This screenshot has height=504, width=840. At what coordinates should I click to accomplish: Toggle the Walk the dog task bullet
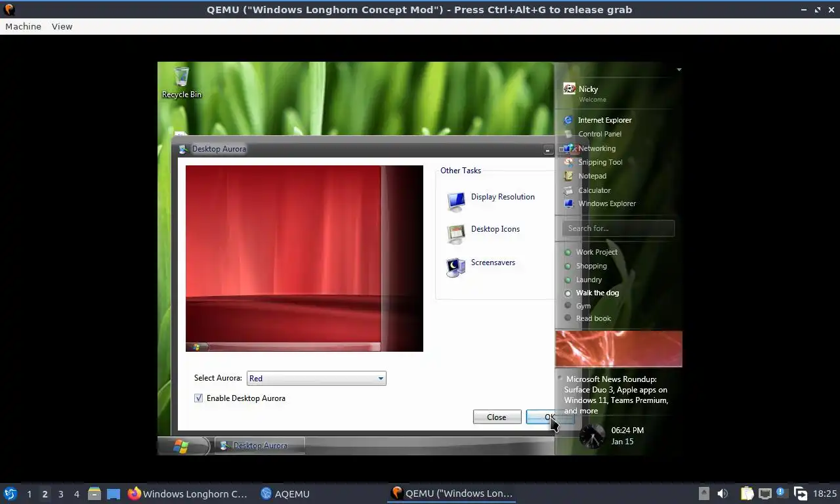click(568, 293)
